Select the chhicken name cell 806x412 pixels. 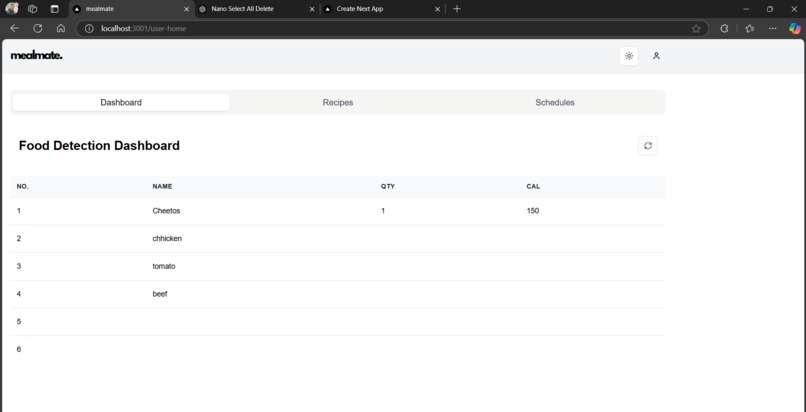coord(167,238)
